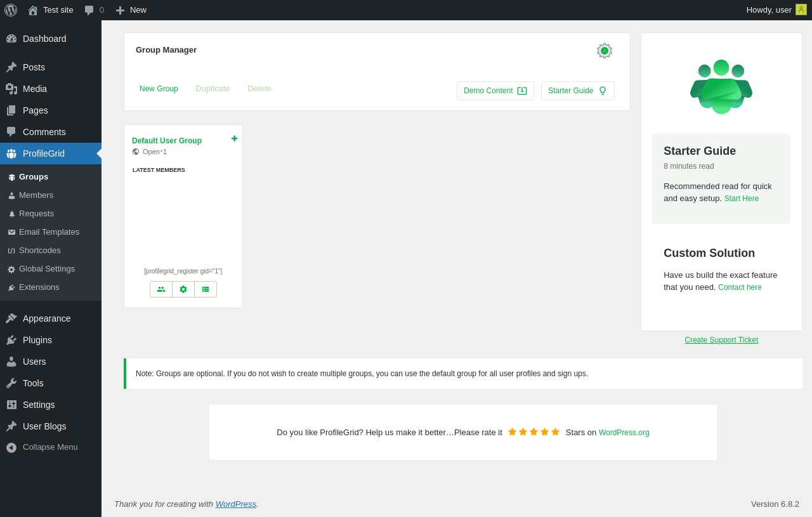This screenshot has height=517, width=812.
Task: Click the footer WordPress link
Action: 236,504
